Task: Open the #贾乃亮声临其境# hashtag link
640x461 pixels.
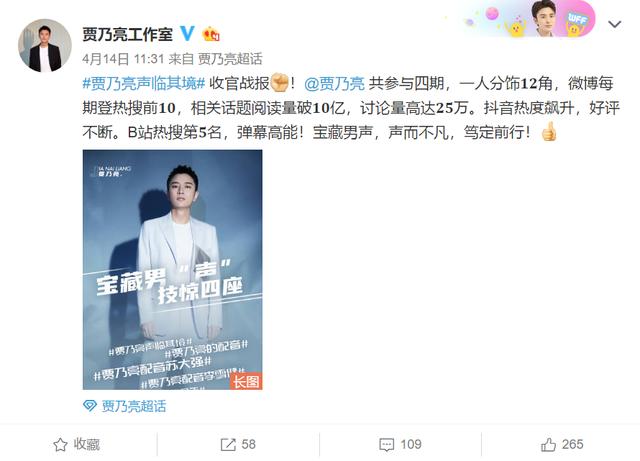Action: pos(144,84)
